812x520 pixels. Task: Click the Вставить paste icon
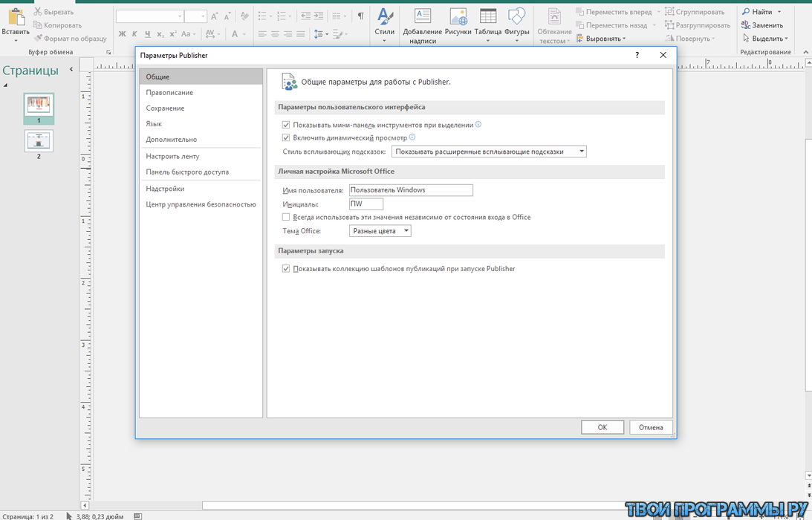click(16, 17)
